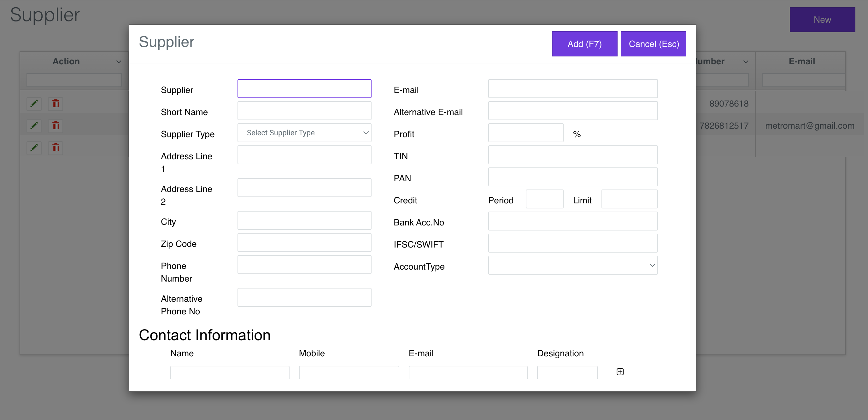The height and width of the screenshot is (420, 868).
Task: Open the Select Supplier Type dropdown
Action: [x=304, y=133]
